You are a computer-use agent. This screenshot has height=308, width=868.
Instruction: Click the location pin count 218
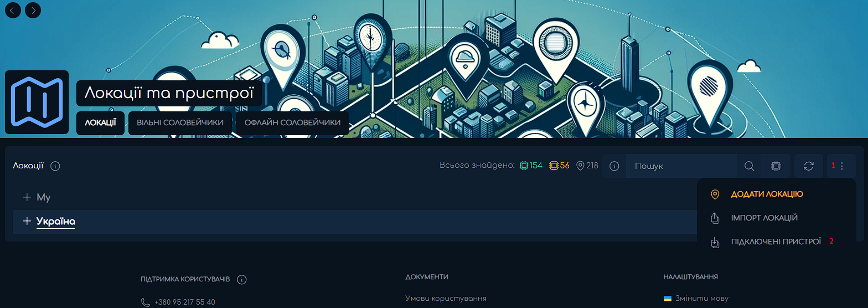click(x=587, y=166)
